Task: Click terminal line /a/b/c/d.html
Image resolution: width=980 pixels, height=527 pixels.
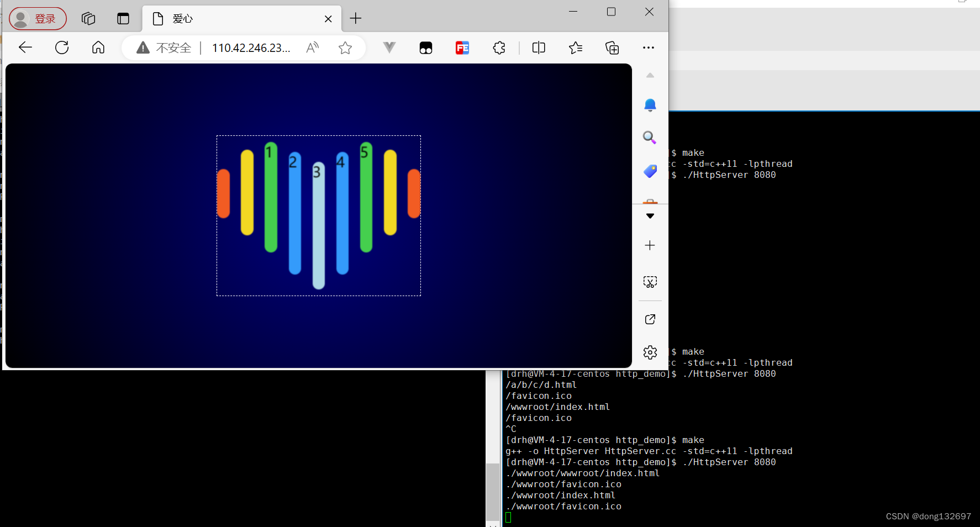Action: (x=541, y=385)
